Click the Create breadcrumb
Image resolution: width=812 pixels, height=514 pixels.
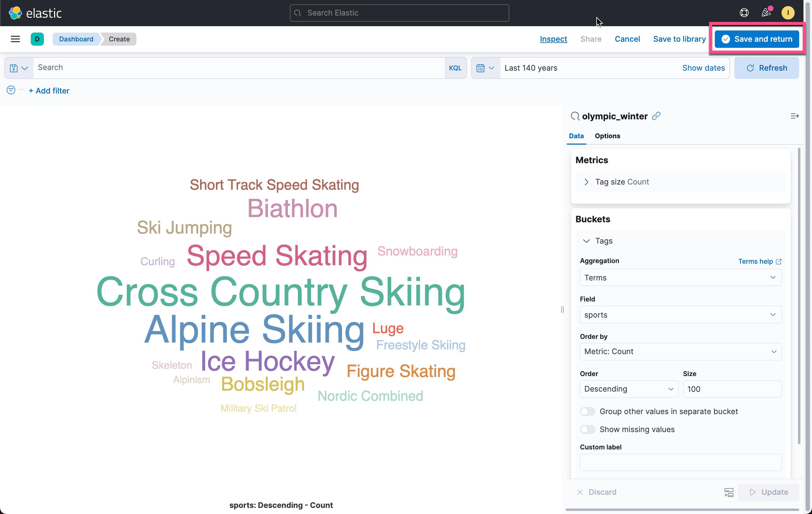click(x=119, y=39)
